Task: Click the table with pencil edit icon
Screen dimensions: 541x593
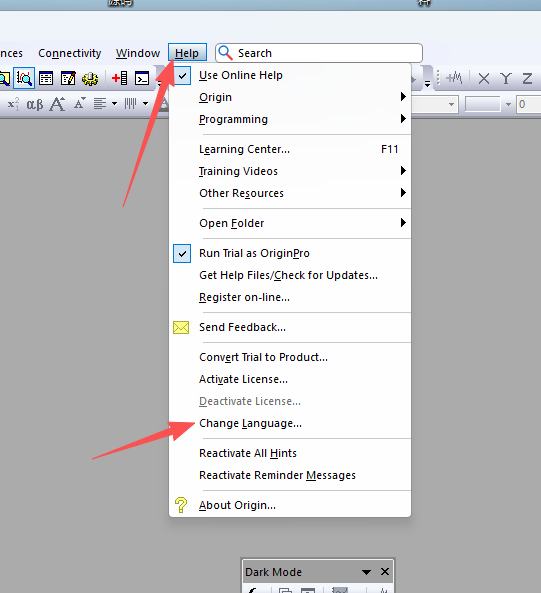Action: click(x=68, y=78)
